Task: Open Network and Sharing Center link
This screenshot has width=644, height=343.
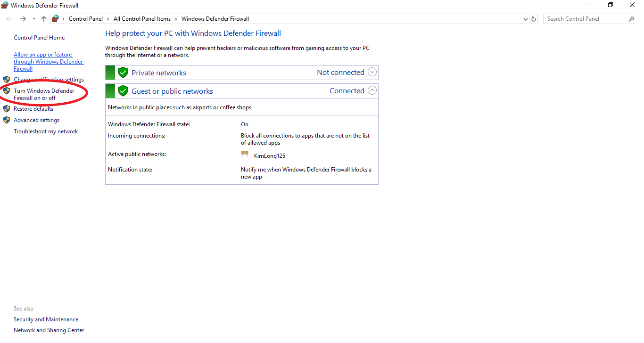Action: click(49, 330)
